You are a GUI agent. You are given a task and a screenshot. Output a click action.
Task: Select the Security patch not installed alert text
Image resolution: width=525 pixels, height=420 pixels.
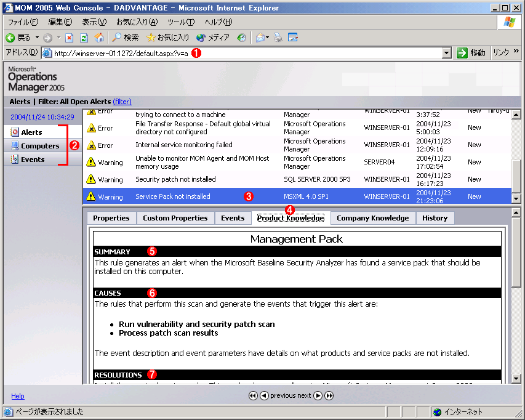coord(175,179)
